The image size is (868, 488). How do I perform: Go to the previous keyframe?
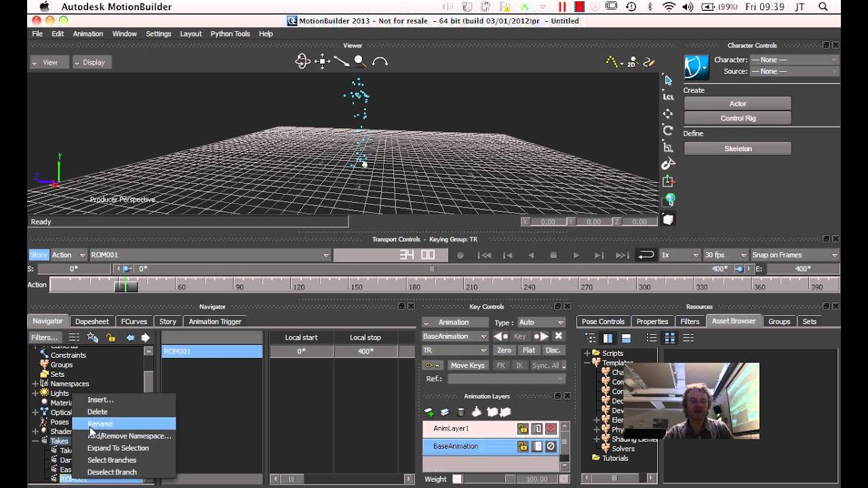tap(500, 336)
